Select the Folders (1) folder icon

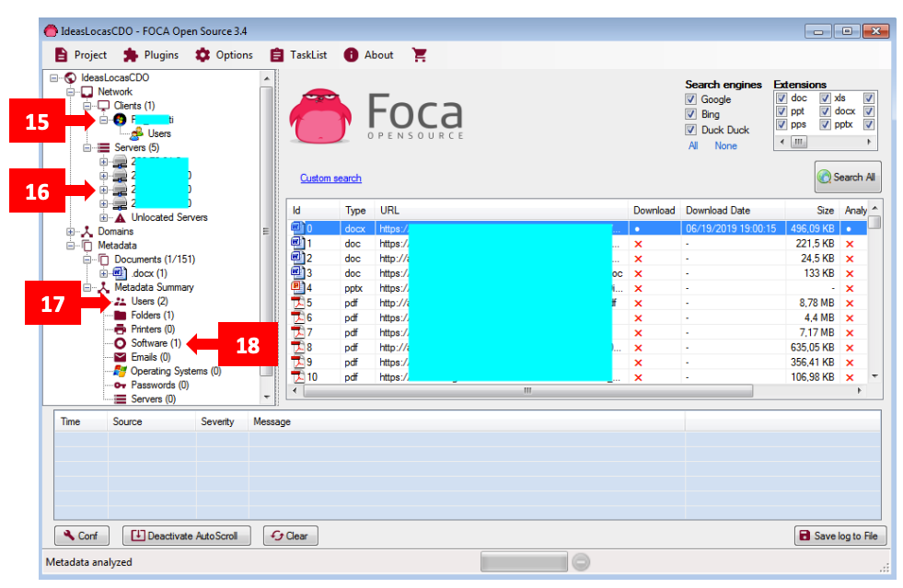tap(120, 315)
